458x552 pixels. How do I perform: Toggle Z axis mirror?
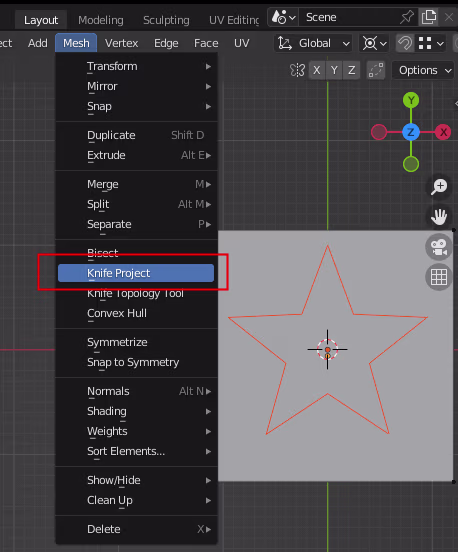[351, 70]
